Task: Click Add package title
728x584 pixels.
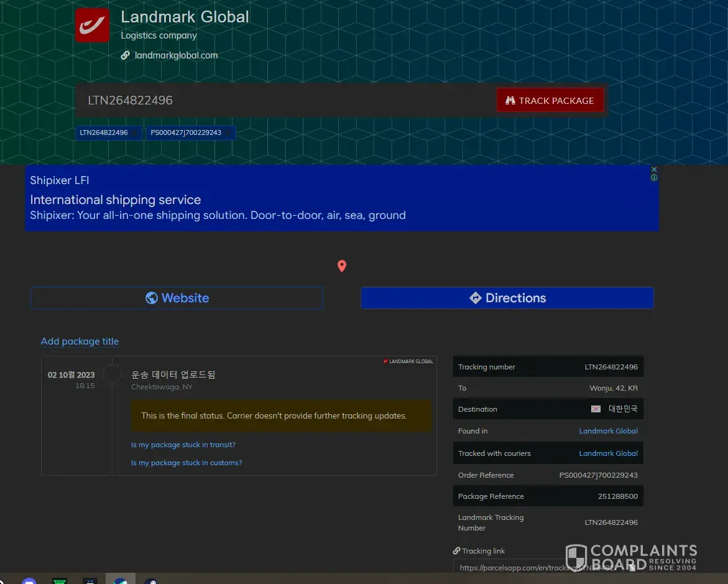Action: [x=80, y=341]
